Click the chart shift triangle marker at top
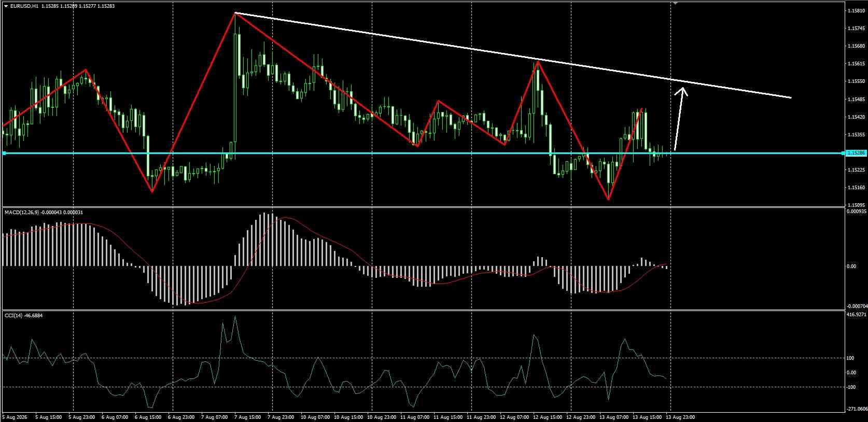Image resolution: width=868 pixels, height=422 pixels. click(676, 3)
